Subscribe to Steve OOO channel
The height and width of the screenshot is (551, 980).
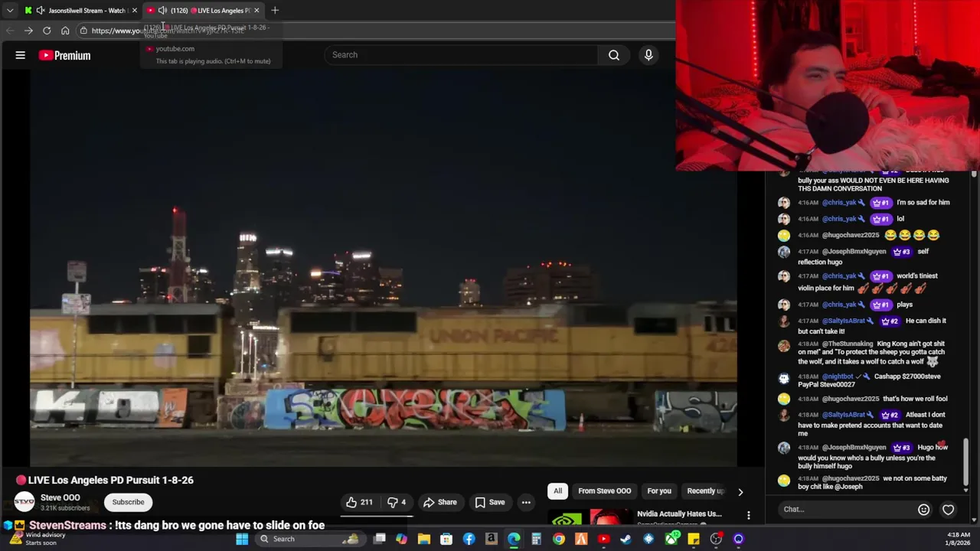coord(128,502)
